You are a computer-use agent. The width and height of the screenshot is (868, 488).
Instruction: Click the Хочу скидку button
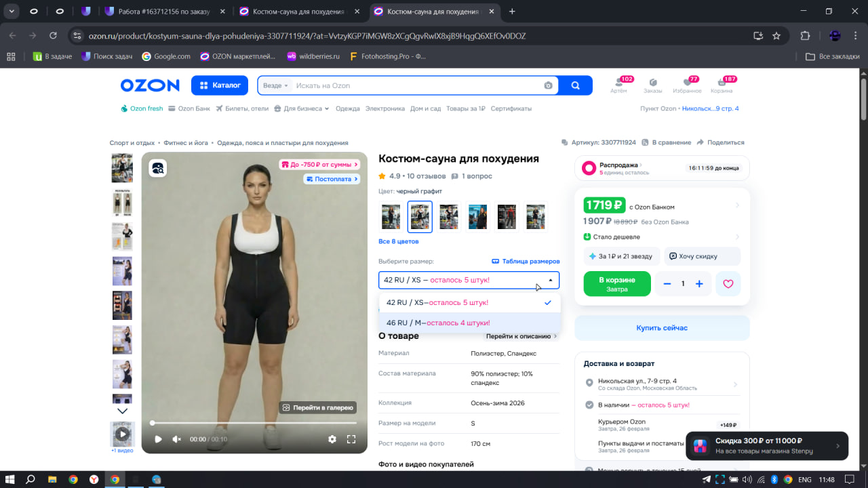pos(703,256)
